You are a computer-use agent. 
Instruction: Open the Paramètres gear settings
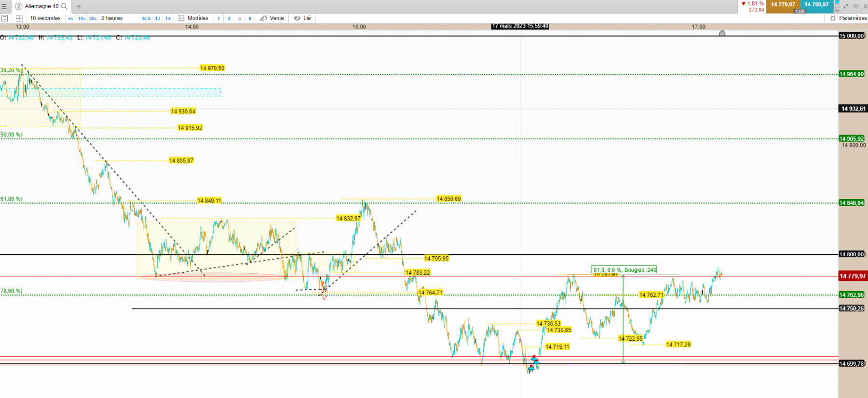pyautogui.click(x=848, y=18)
